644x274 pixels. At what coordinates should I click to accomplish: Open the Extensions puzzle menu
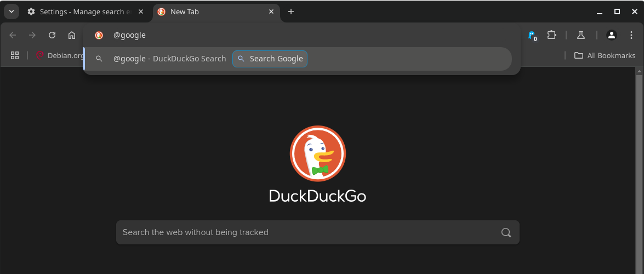(551, 35)
